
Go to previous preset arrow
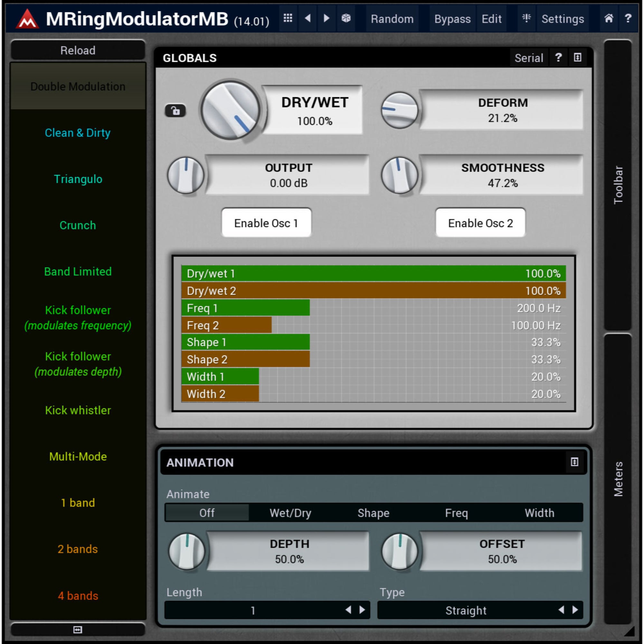point(308,18)
